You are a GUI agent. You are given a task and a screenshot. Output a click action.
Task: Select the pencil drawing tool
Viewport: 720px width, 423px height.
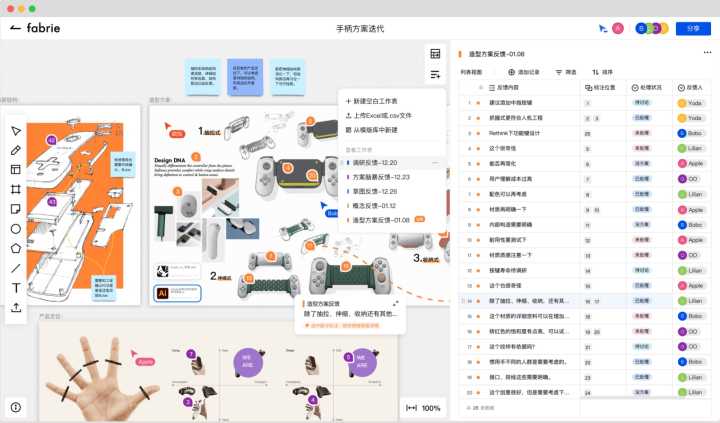point(16,150)
